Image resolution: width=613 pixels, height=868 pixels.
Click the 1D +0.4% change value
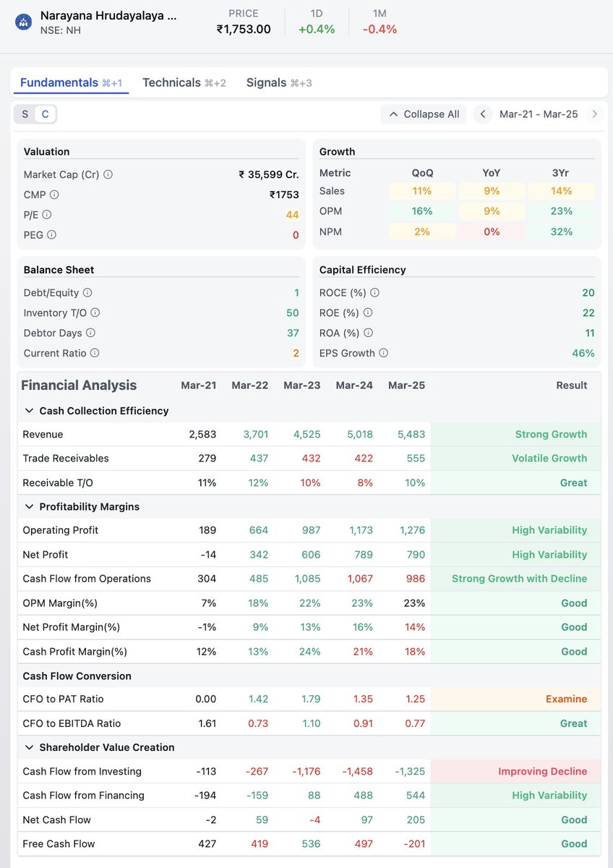tap(317, 30)
